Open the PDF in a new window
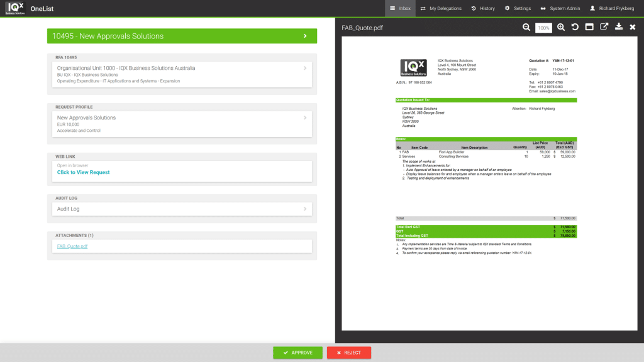Screen dimensions: 644x362 pyautogui.click(x=604, y=28)
